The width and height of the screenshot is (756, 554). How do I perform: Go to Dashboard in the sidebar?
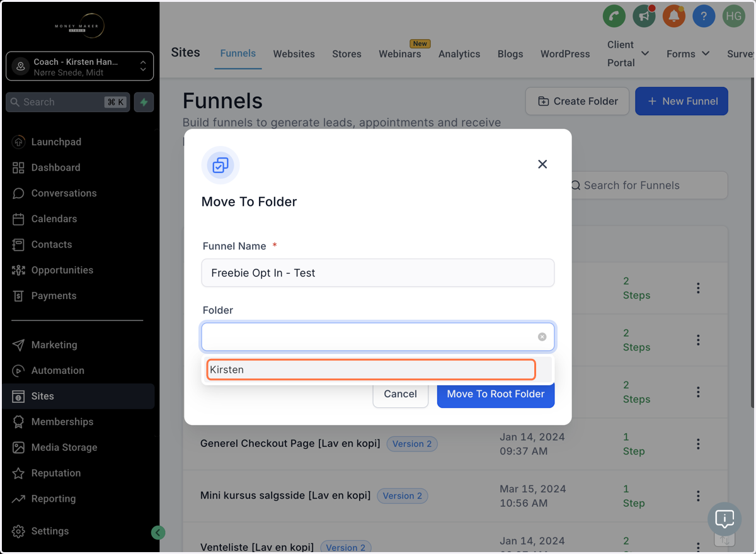click(x=55, y=167)
